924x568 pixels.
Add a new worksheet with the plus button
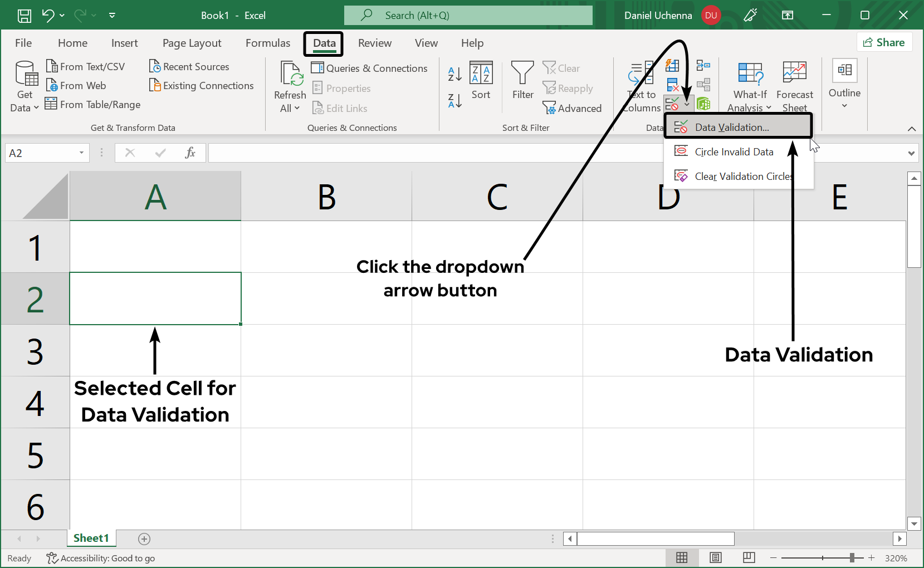(144, 538)
